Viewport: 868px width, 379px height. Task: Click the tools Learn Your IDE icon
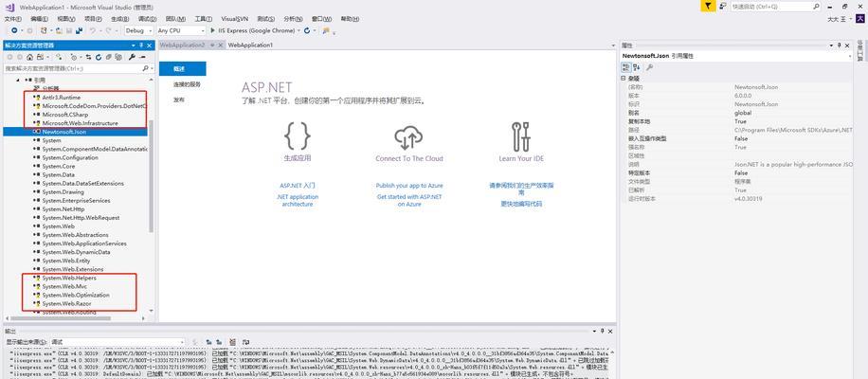point(521,136)
